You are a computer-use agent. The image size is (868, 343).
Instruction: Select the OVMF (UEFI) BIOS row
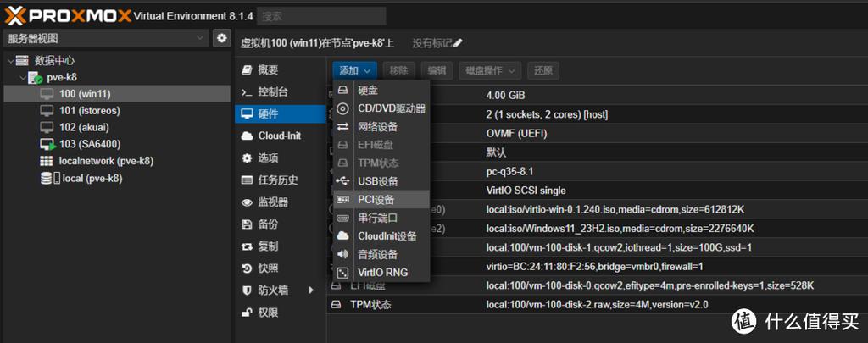(598, 134)
